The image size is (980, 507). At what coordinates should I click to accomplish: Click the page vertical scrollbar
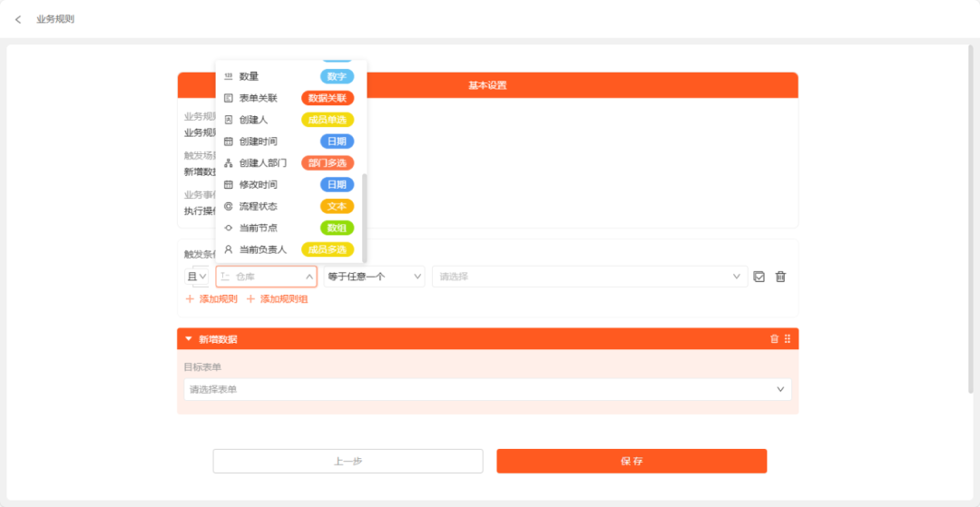click(971, 219)
